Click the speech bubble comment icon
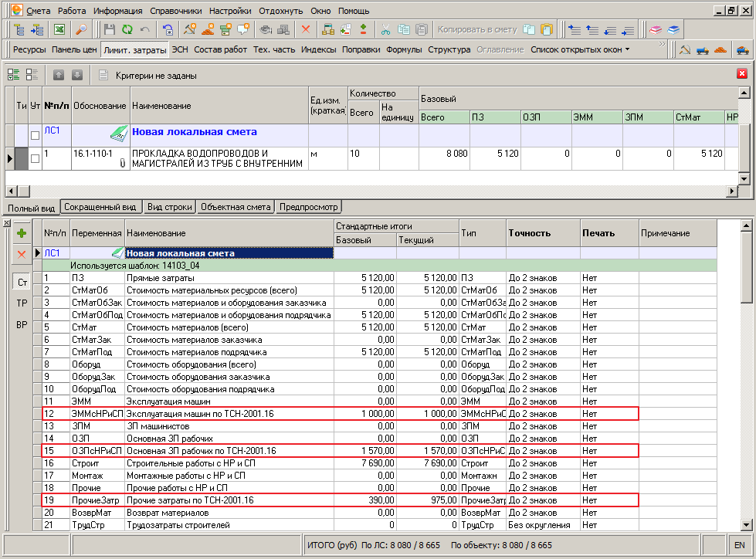 243,30
